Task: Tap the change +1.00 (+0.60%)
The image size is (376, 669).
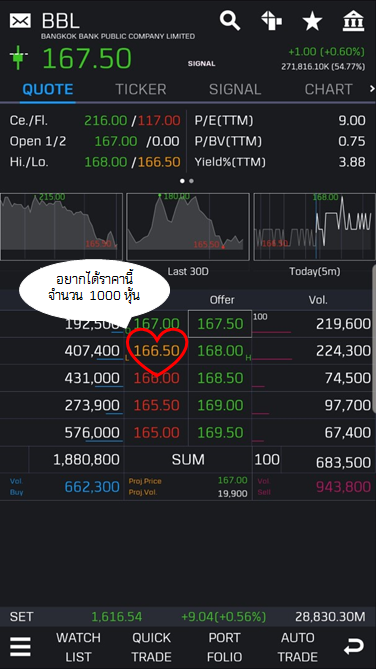Action: click(x=326, y=52)
